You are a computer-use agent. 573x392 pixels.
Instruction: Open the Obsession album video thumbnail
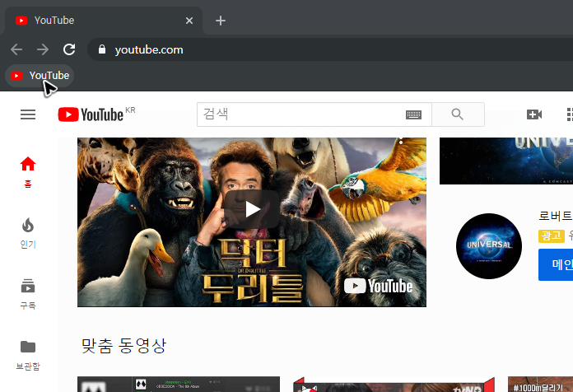(x=179, y=384)
